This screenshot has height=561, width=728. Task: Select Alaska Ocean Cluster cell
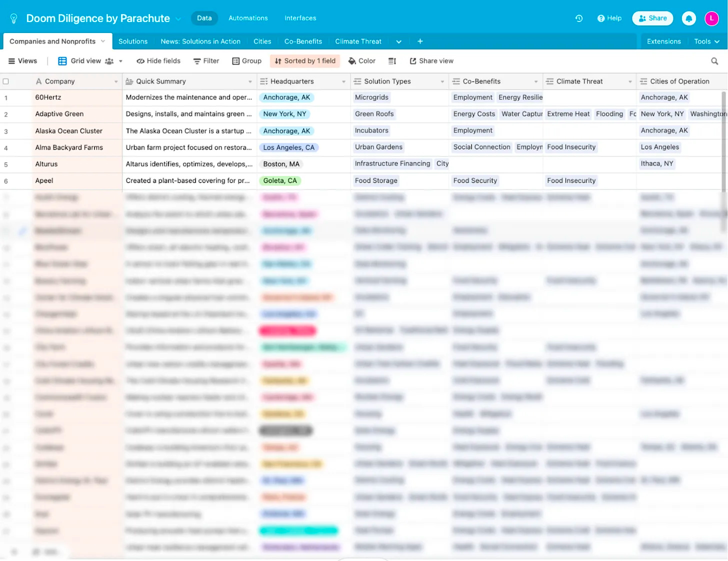pos(77,131)
